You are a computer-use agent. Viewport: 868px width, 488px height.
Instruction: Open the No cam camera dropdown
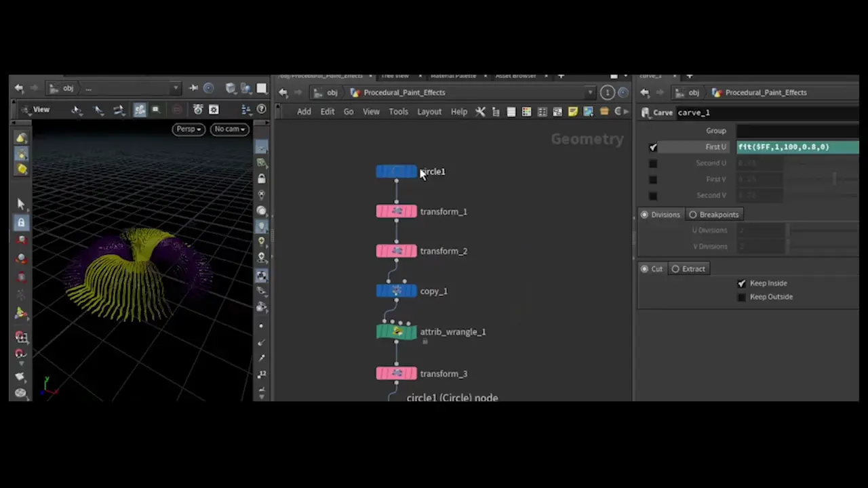(x=229, y=129)
